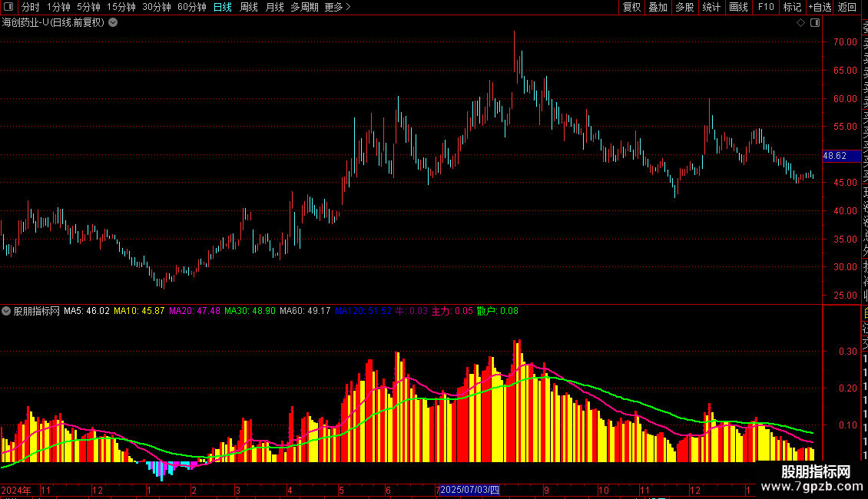868x499 pixels.
Task: Open dropdown beside 海创药业-U title
Action: (x=113, y=23)
